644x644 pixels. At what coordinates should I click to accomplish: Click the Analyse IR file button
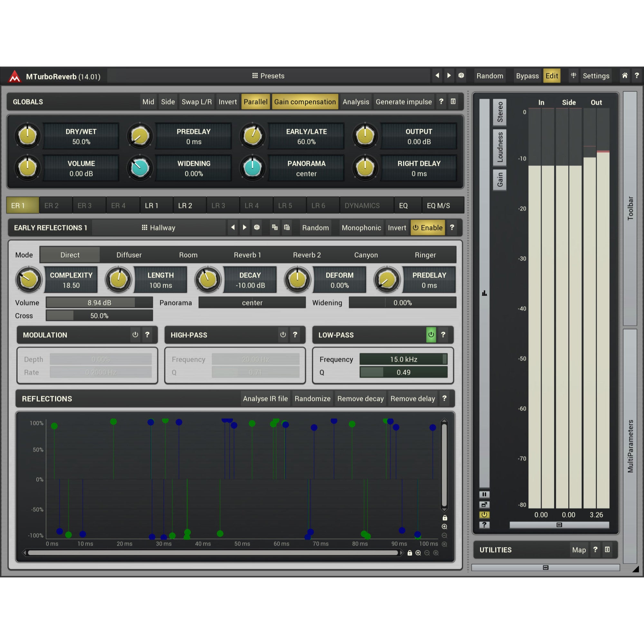tap(265, 399)
